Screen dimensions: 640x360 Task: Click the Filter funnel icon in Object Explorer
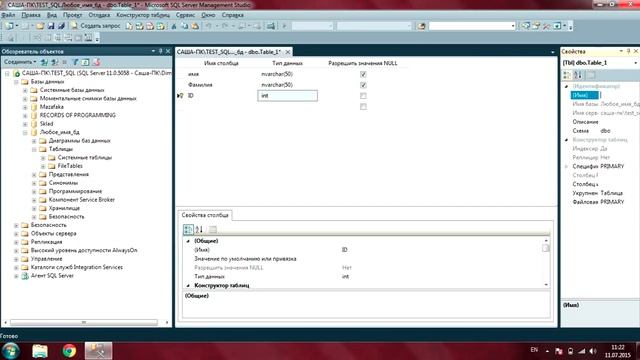click(x=75, y=62)
